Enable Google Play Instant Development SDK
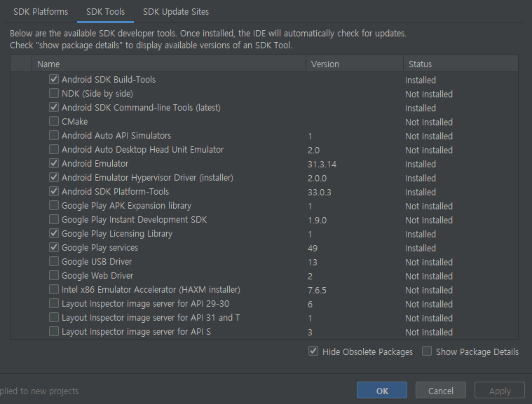 pos(53,219)
